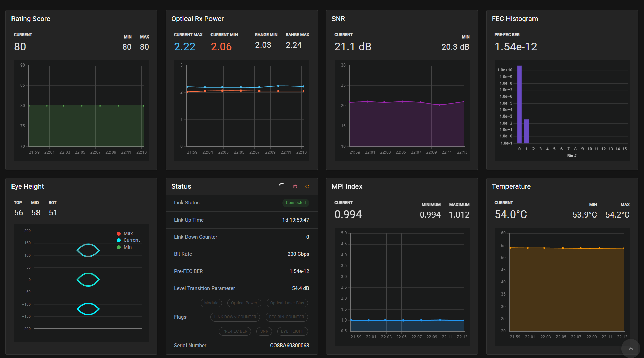Click the red clear-database icon in Status

pyautogui.click(x=295, y=186)
